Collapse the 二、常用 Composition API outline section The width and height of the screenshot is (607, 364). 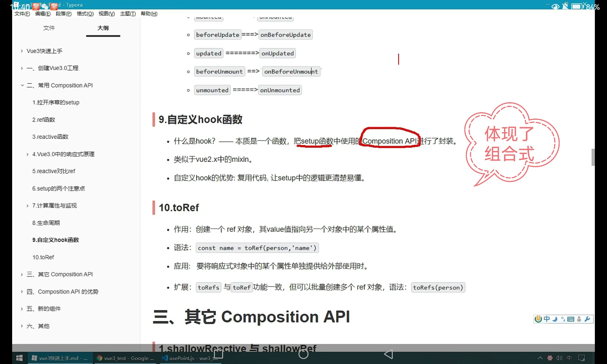(x=22, y=86)
